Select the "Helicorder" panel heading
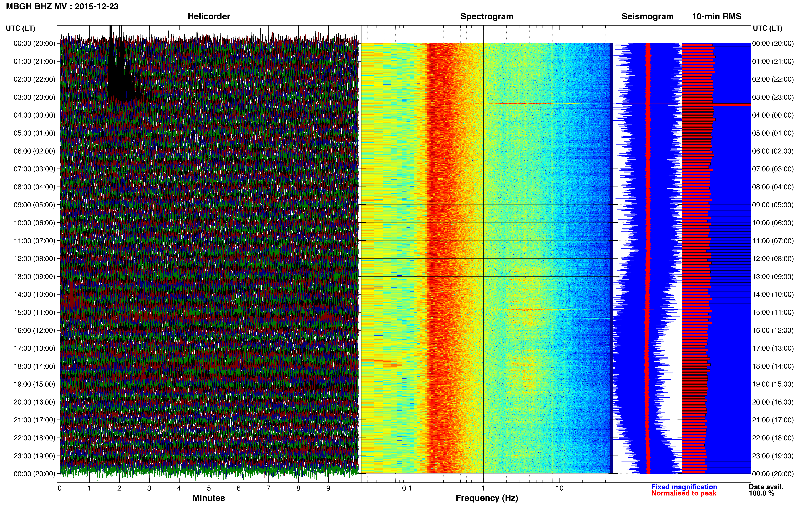Image resolution: width=812 pixels, height=508 pixels. point(209,16)
